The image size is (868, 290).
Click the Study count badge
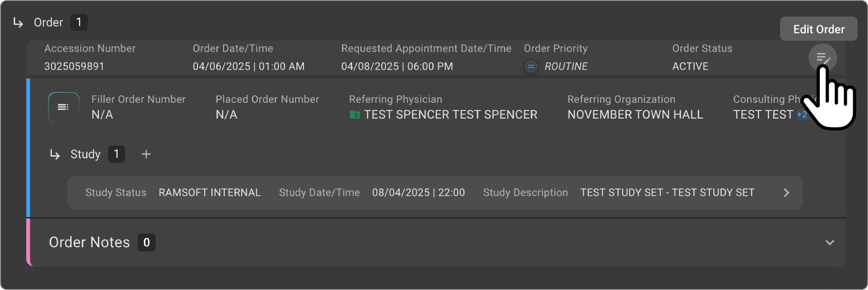116,154
